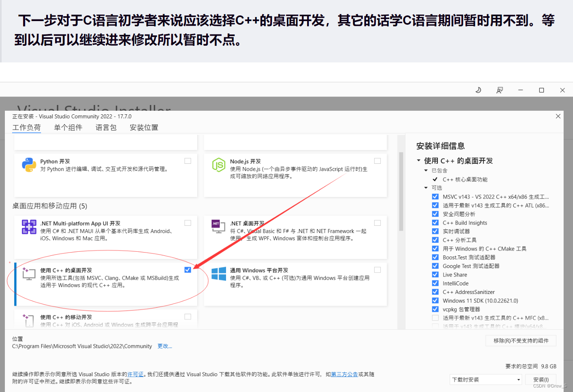573x392 pixels.
Task: Uncheck the C++ 分析工具 option
Action: tap(435, 240)
